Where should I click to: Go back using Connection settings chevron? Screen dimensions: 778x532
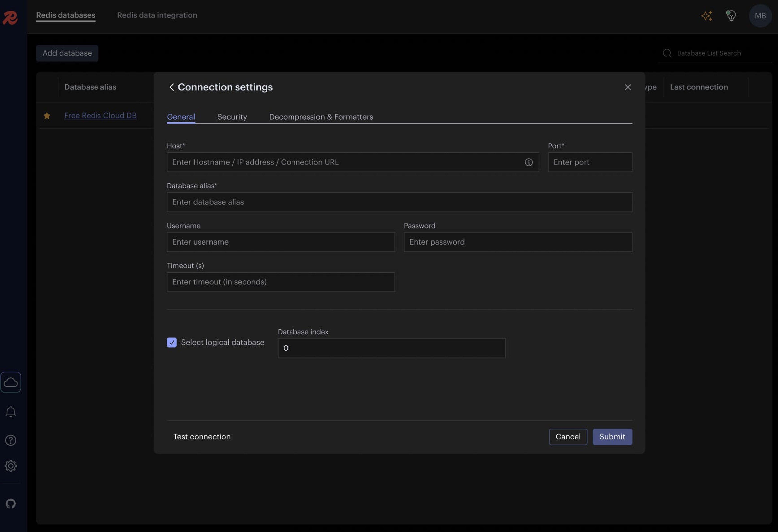(171, 87)
